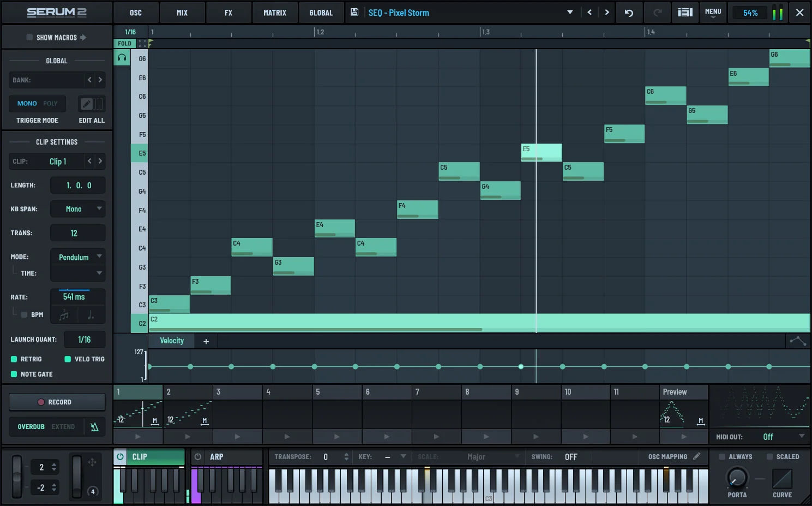Click the undo arrow icon

(x=629, y=13)
